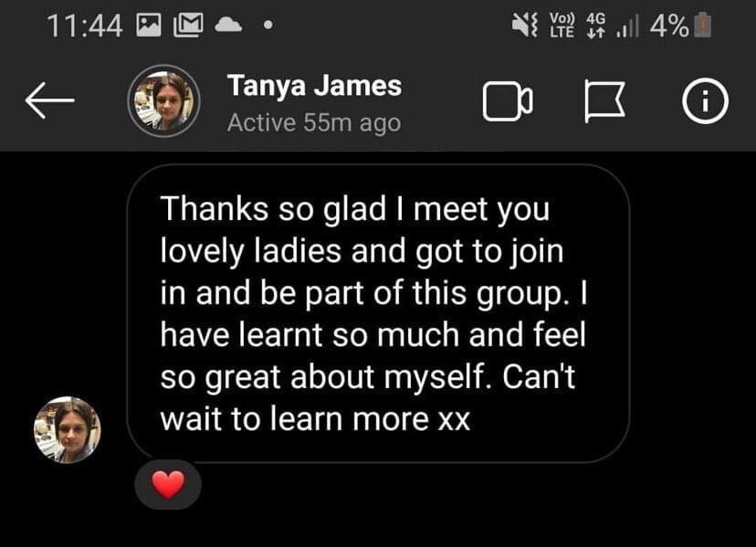Screen dimensions: 756x547
Task: Tap the muted sound status icon
Action: point(524,25)
